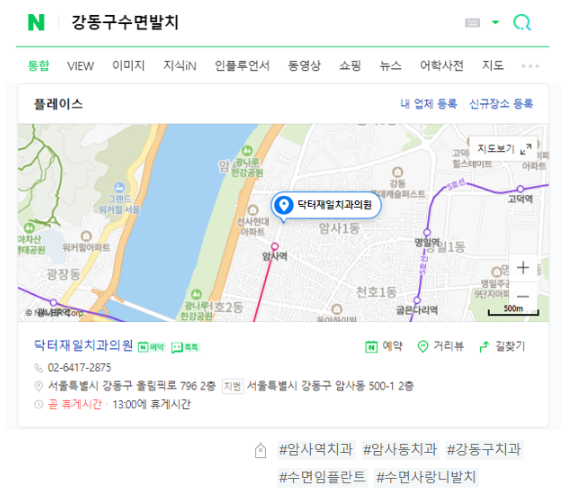Click the address 서울특별시 강동구 올림픽로 796 2층
This screenshot has height=502, width=572.
coord(132,386)
